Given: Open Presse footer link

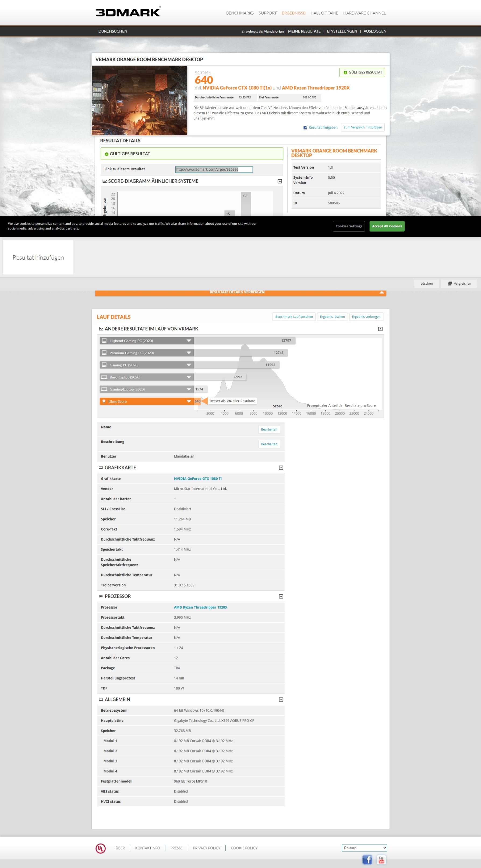Looking at the screenshot, I should 176,848.
